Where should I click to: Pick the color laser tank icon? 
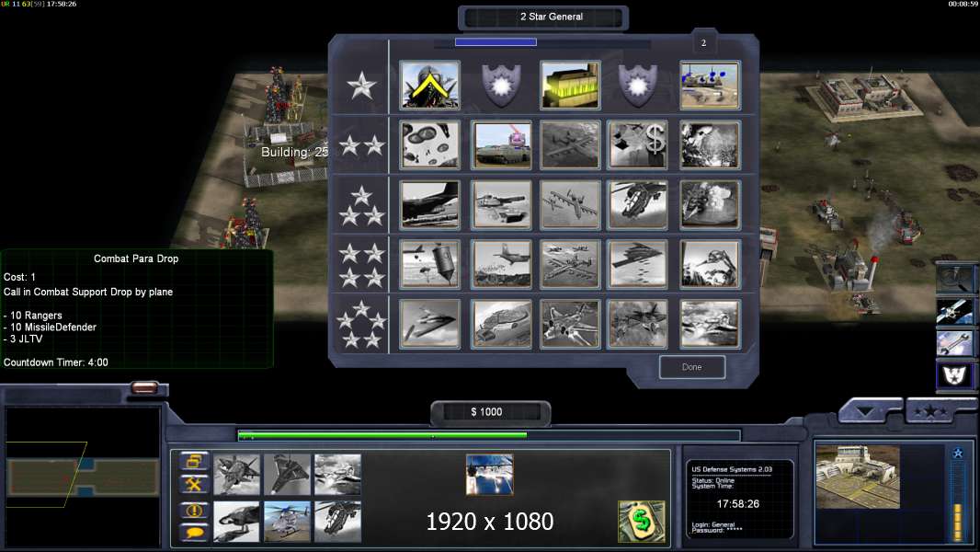point(501,145)
